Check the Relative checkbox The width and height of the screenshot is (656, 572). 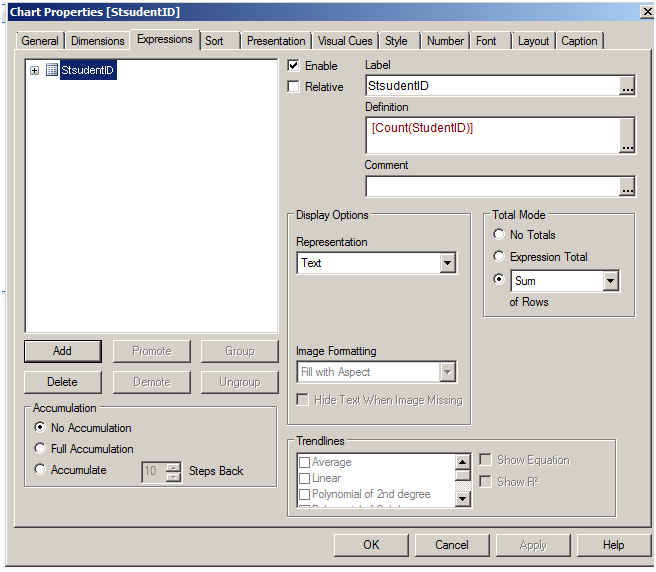point(294,87)
